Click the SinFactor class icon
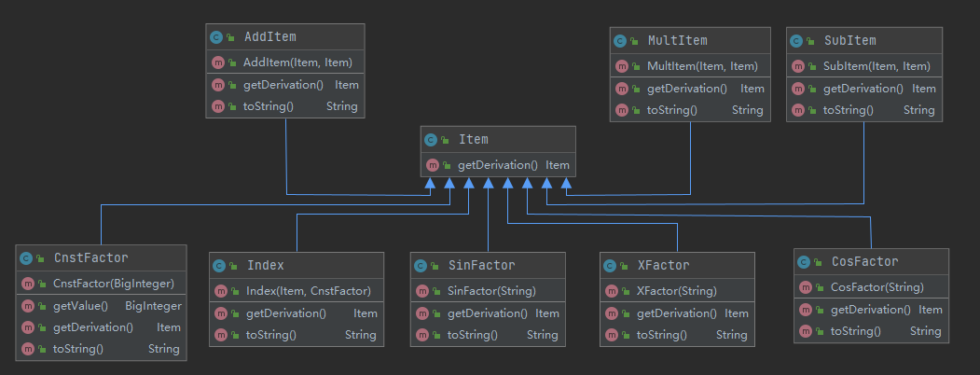This screenshot has width=980, height=375. [421, 266]
